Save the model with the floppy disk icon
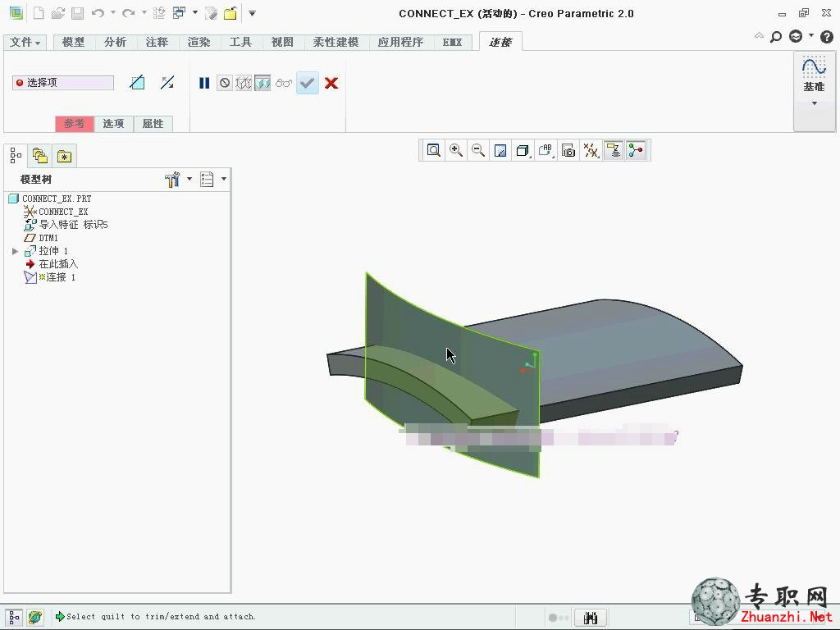 tap(78, 13)
